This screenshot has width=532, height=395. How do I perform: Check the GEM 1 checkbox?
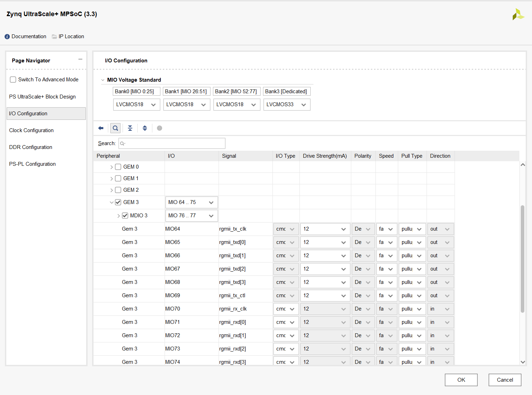[x=118, y=178]
